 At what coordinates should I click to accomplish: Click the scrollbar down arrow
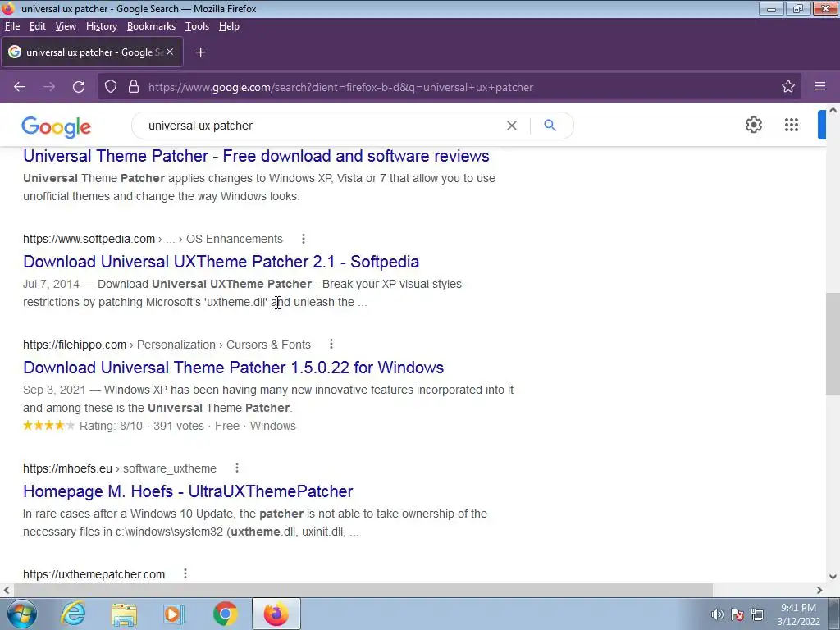pos(833,577)
